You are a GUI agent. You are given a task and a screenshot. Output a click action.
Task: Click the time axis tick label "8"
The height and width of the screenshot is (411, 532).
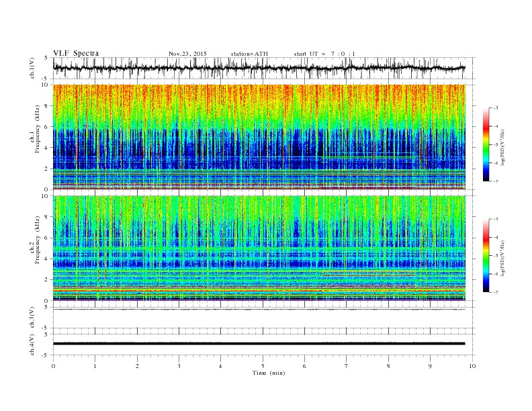point(388,366)
